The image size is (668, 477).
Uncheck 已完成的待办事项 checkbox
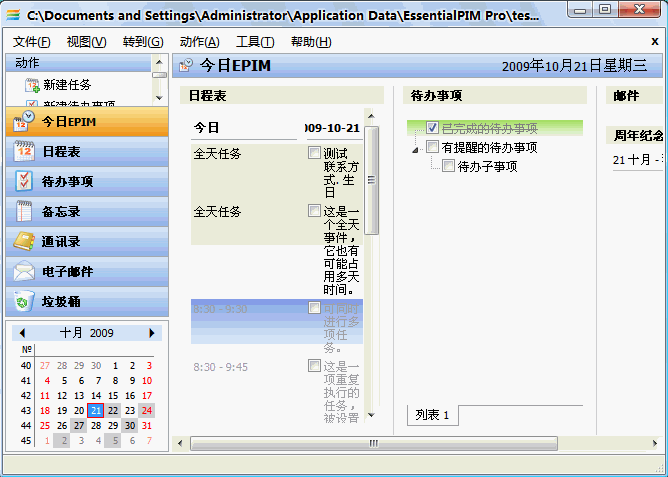pyautogui.click(x=432, y=128)
